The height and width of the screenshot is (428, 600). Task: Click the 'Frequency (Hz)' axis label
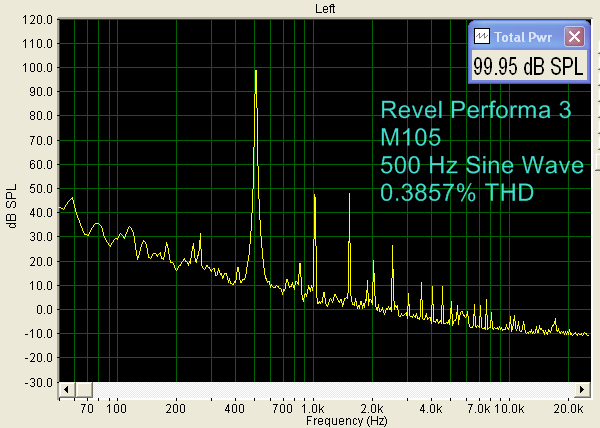(x=347, y=421)
